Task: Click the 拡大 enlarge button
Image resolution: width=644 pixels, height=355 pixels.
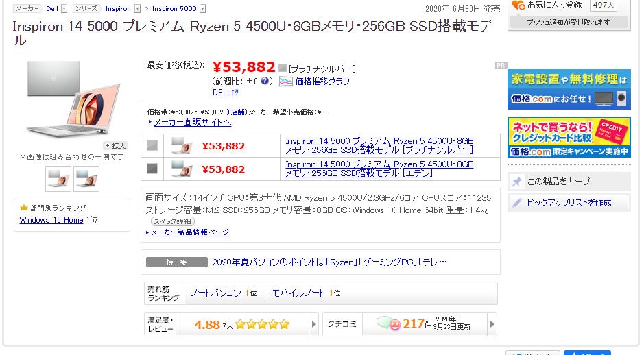Action: click(x=115, y=146)
